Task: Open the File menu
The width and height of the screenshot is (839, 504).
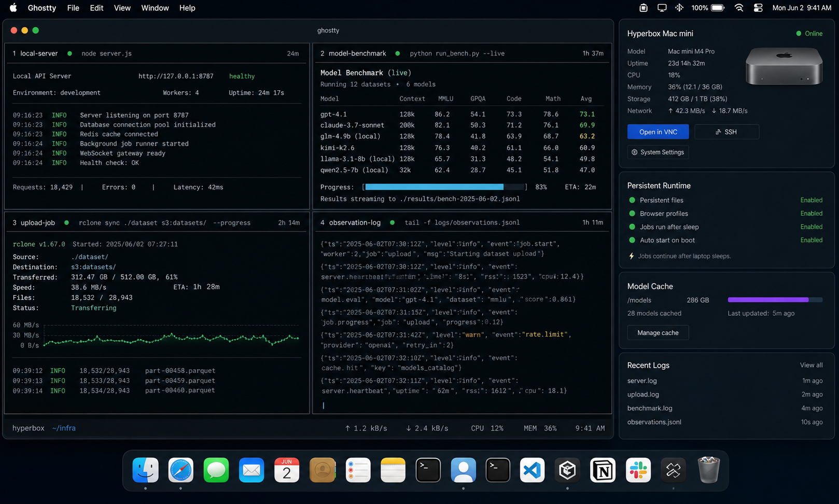Action: pyautogui.click(x=73, y=8)
